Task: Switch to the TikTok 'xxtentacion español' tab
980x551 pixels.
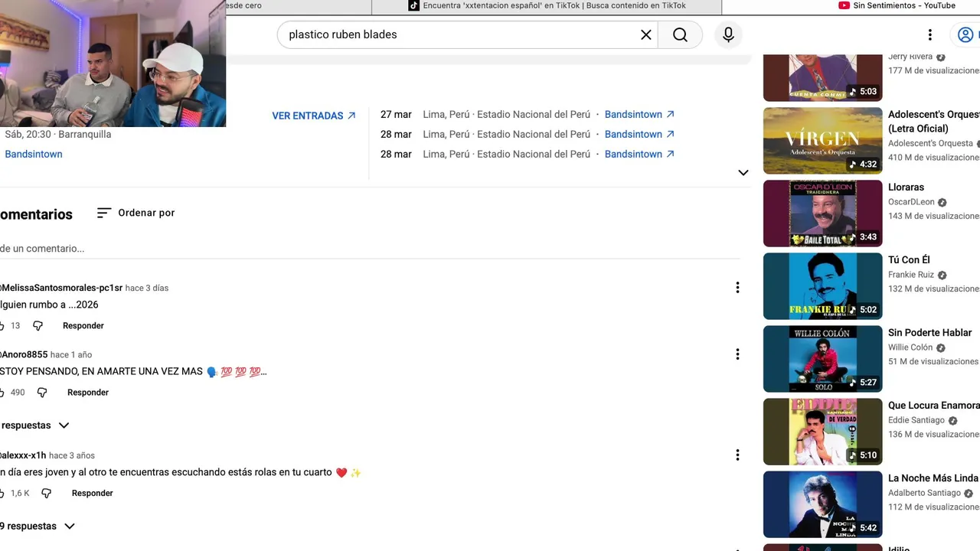Action: click(x=547, y=6)
